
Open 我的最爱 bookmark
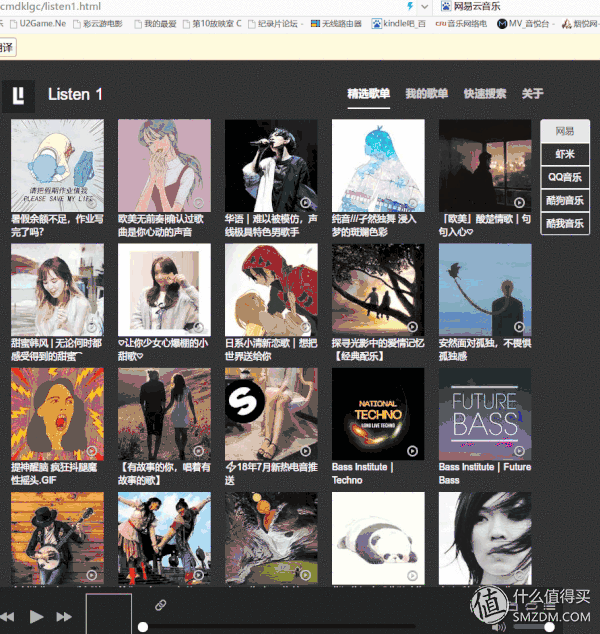tap(156, 24)
